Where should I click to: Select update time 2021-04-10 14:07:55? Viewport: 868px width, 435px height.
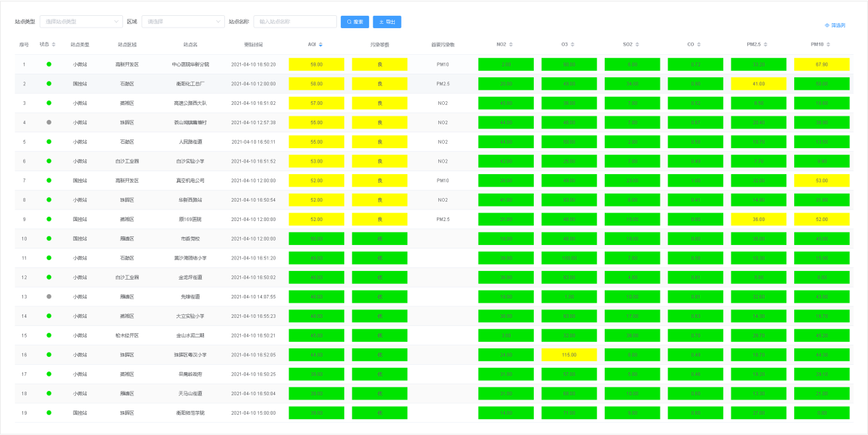pos(253,296)
